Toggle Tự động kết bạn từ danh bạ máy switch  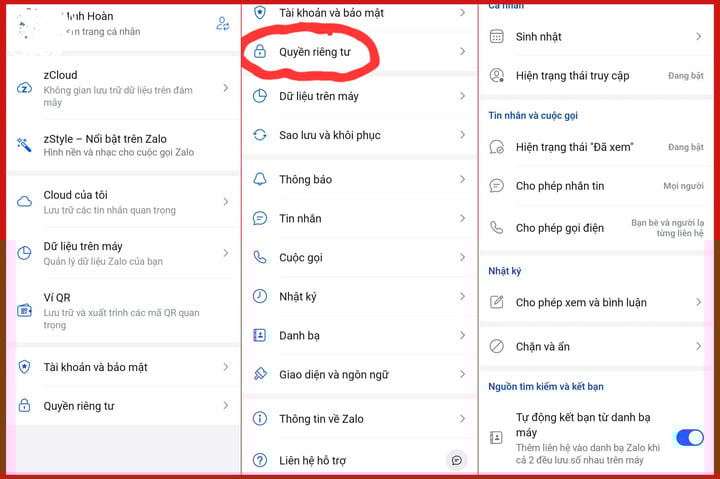689,437
